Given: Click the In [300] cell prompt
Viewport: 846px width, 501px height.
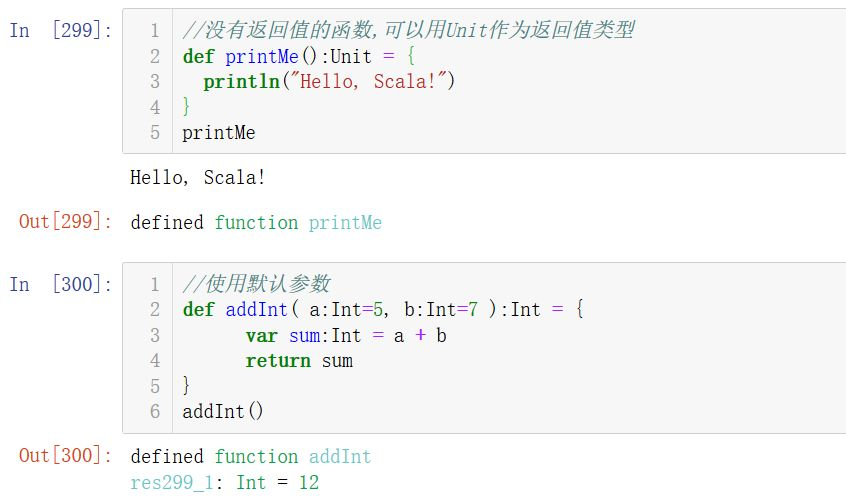Looking at the screenshot, I should tap(61, 284).
